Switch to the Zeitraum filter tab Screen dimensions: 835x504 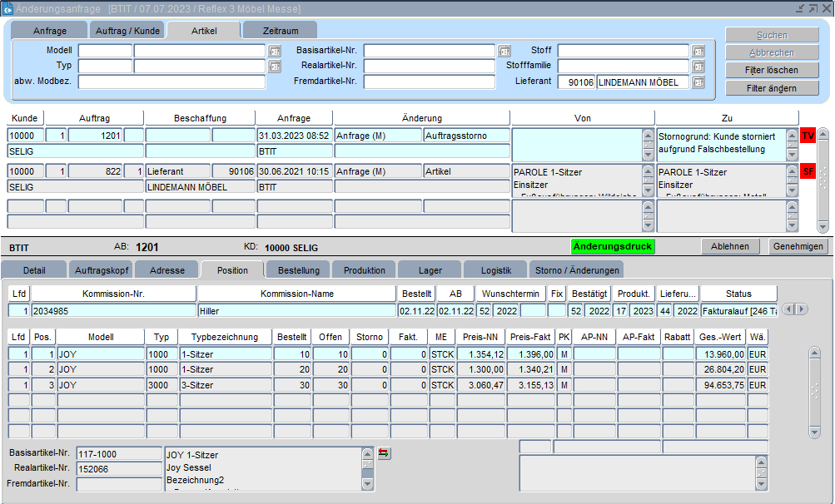281,31
